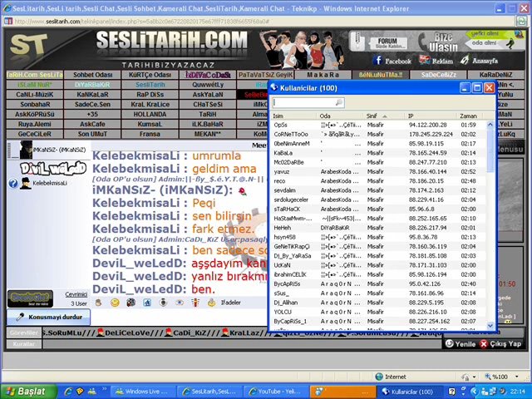Sort users by Oda column header
Viewport: 532px width, 399px height.
pyautogui.click(x=340, y=116)
